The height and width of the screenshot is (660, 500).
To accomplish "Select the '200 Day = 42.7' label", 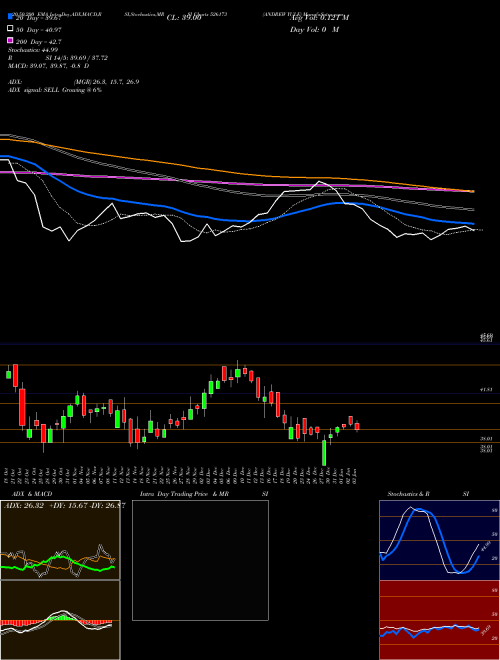I will (x=39, y=42).
